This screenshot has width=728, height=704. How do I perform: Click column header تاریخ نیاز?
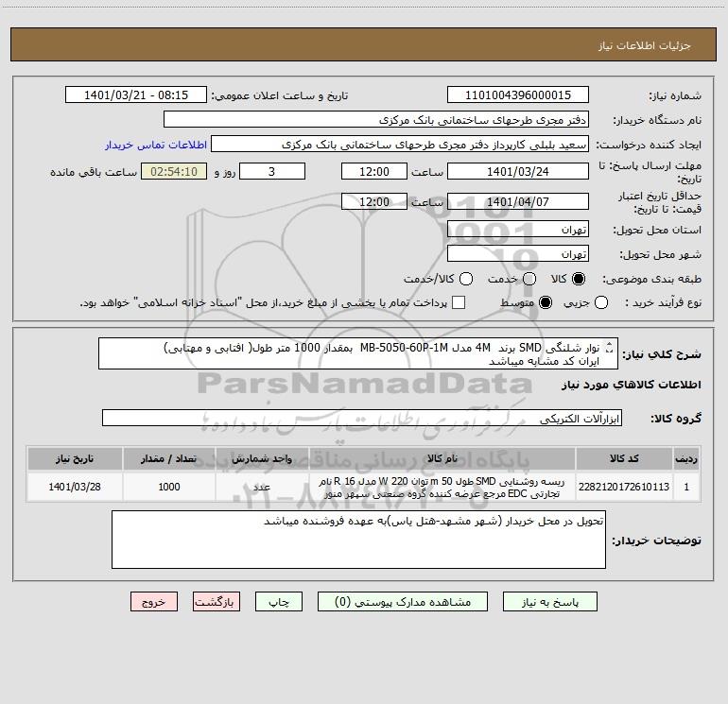[75, 458]
